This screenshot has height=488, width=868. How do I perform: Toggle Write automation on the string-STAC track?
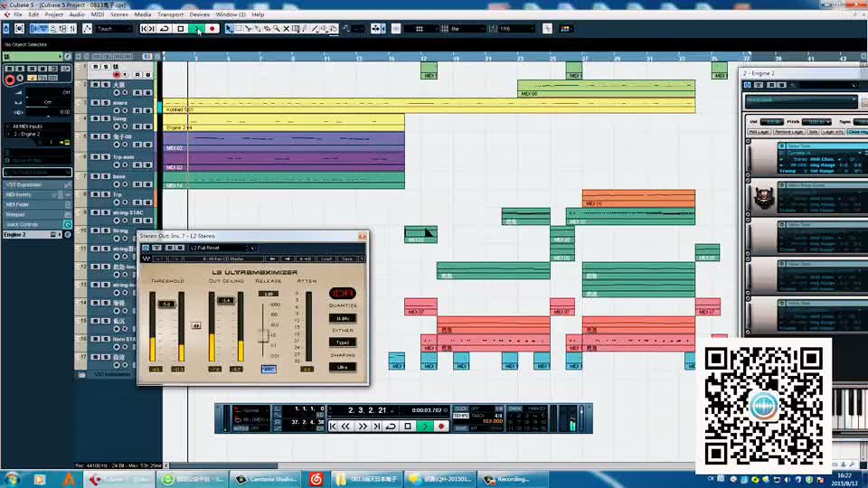click(147, 221)
